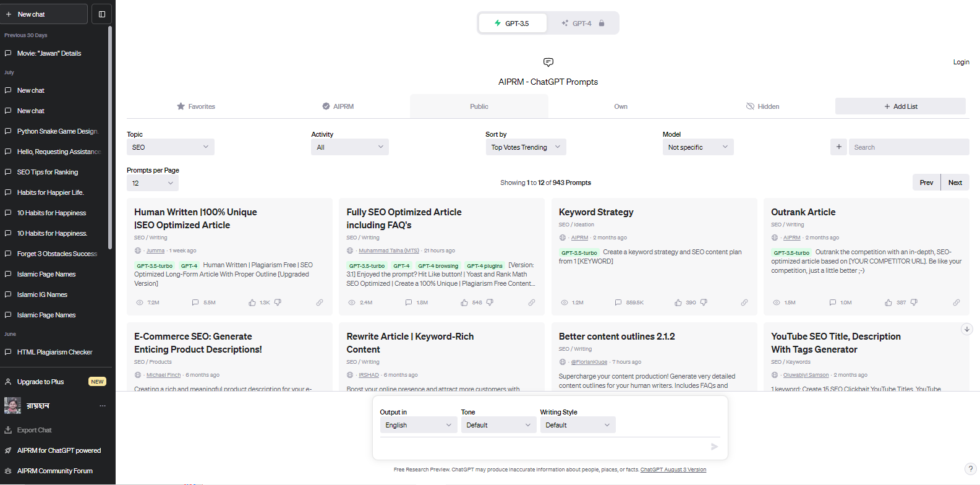Viewport: 980px width, 485px height.
Task: Collapse the sidebar panel icon
Action: click(x=102, y=14)
